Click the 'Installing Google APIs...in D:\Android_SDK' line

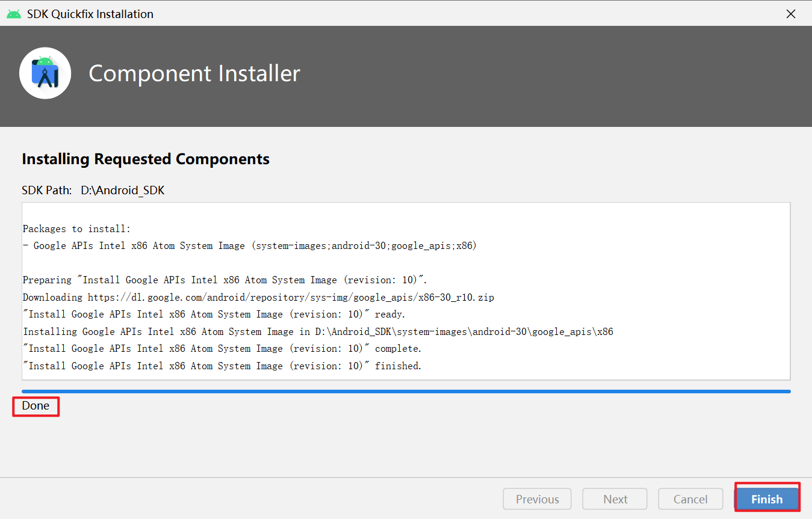pyautogui.click(x=318, y=331)
